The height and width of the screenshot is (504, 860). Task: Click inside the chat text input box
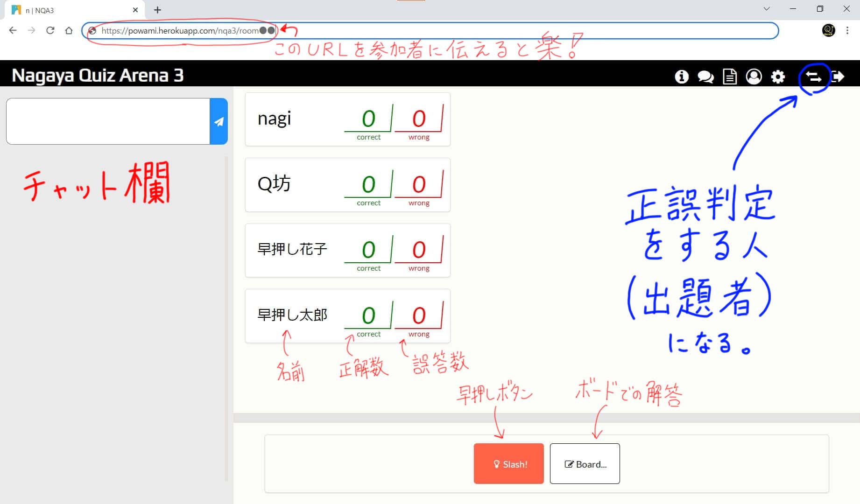point(108,121)
